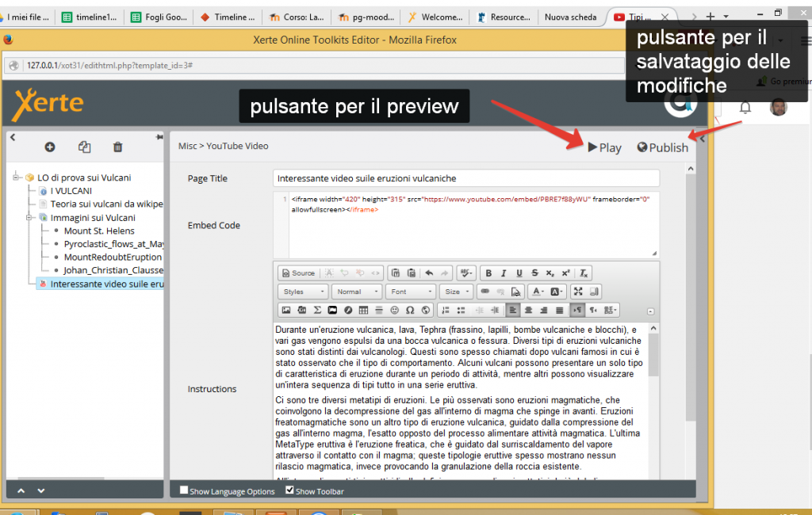Pin the left tree panel
This screenshot has height=515, width=812.
(x=159, y=137)
